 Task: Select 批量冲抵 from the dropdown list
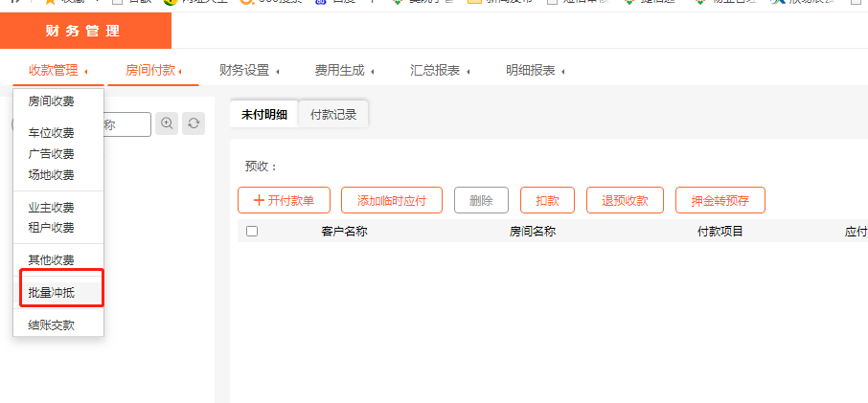(x=52, y=293)
